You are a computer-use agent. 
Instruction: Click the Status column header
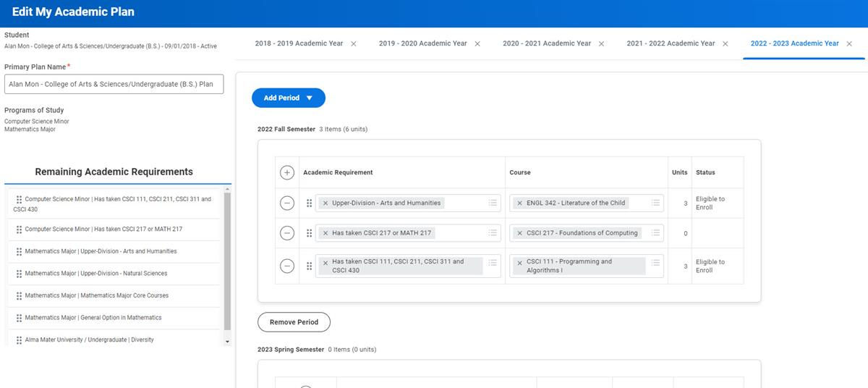705,172
